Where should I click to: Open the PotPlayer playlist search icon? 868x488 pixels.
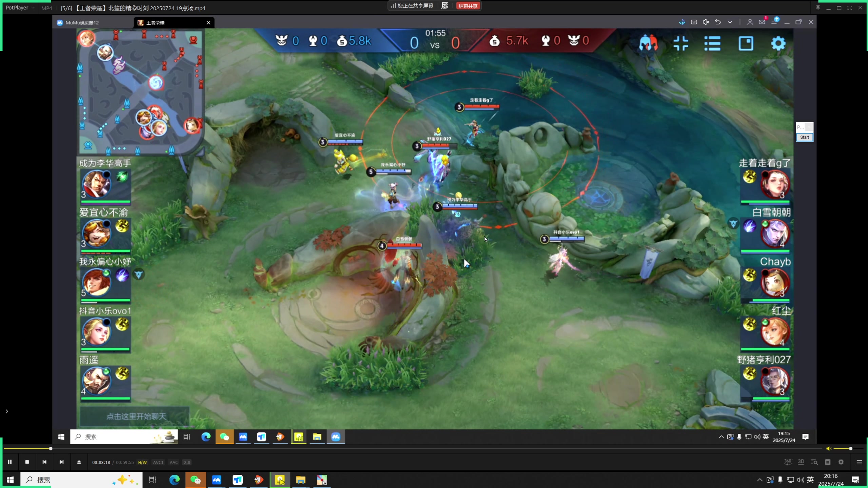click(x=814, y=462)
